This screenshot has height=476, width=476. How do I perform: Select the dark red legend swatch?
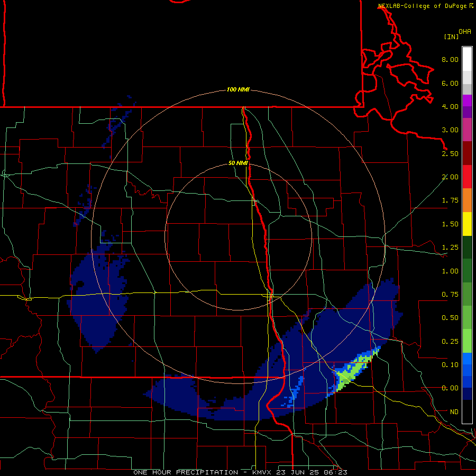click(x=467, y=153)
